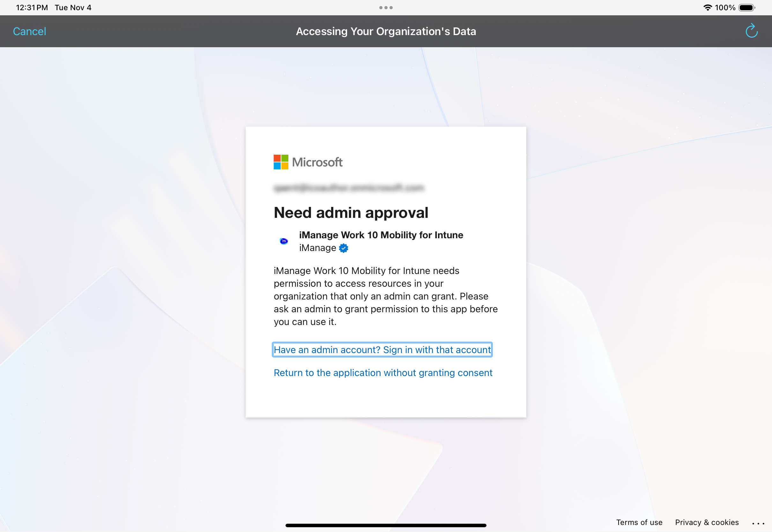The height and width of the screenshot is (532, 772).
Task: Sign in with an admin account
Action: 382,350
